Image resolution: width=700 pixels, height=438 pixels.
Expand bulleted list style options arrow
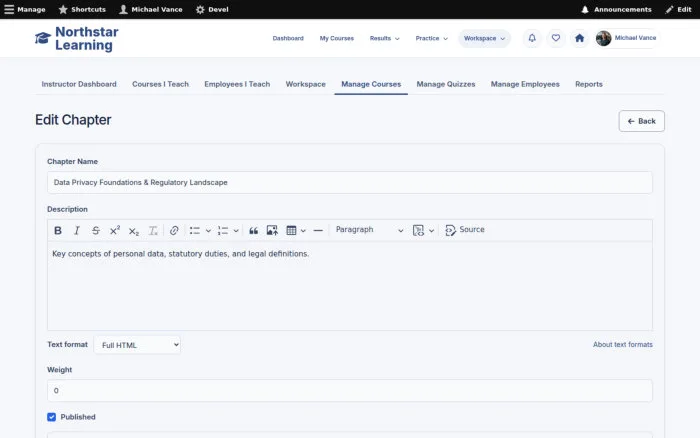click(208, 231)
